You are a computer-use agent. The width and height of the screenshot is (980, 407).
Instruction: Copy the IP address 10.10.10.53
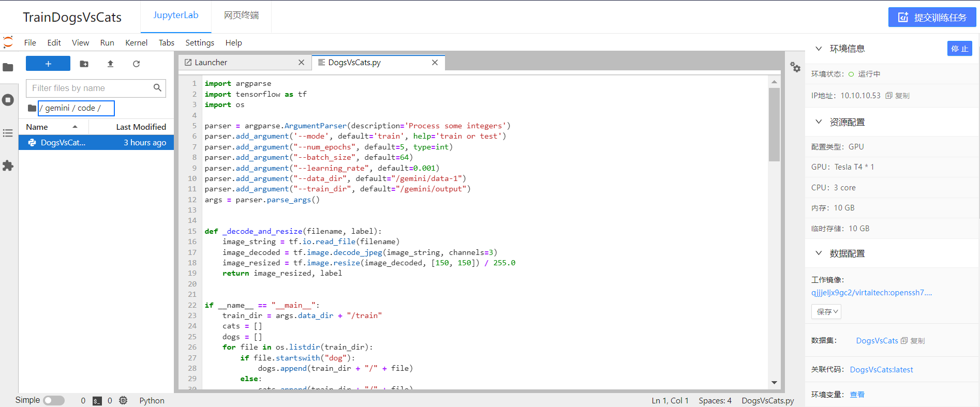pyautogui.click(x=897, y=96)
